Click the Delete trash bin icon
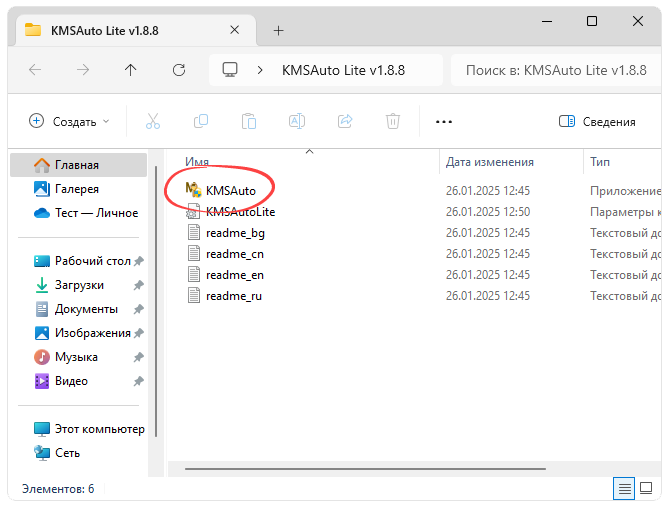Screen dimensions: 666x507 pos(393,121)
